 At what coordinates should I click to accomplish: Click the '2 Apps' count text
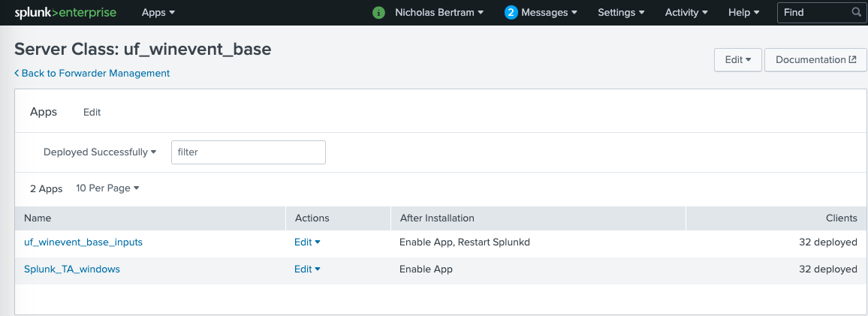[x=47, y=188]
